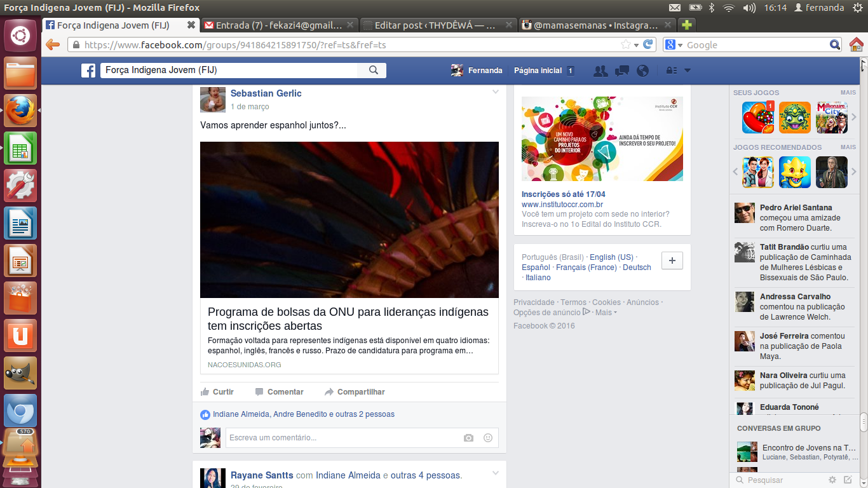Expand the account menu arrow

pyautogui.click(x=687, y=71)
